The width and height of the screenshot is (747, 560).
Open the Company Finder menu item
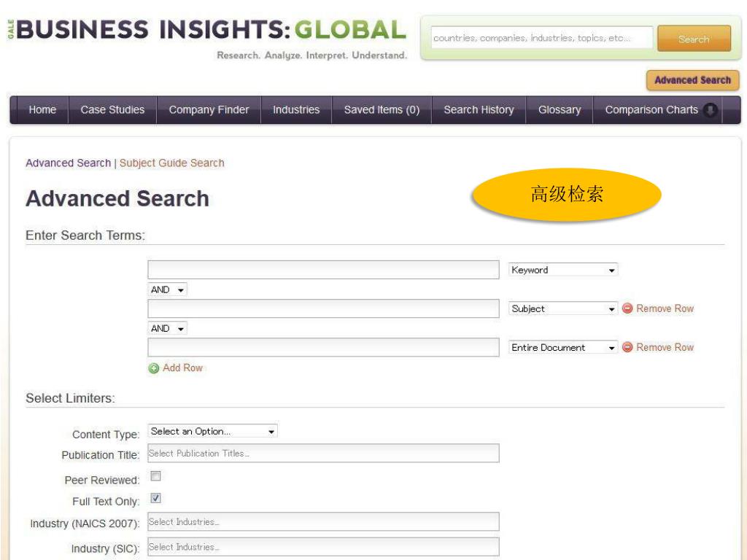pos(209,110)
